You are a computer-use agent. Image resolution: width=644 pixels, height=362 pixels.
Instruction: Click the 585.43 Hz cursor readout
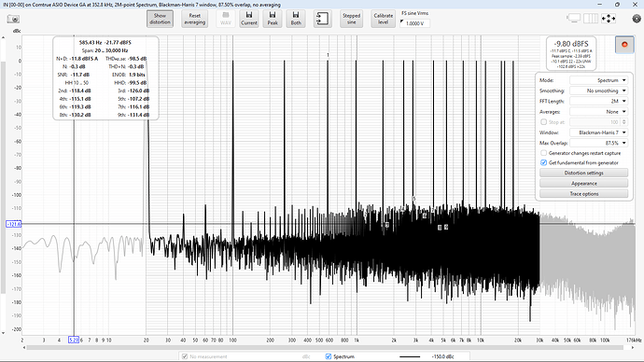[91, 42]
